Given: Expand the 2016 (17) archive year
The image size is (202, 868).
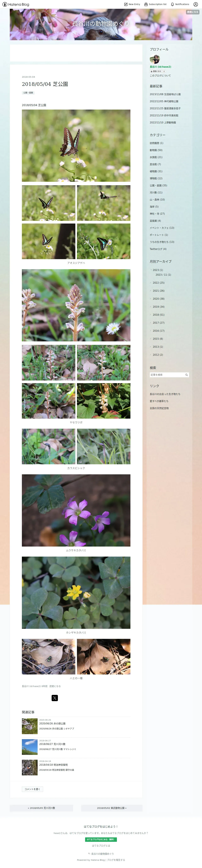Looking at the screenshot, I should coord(151,330).
